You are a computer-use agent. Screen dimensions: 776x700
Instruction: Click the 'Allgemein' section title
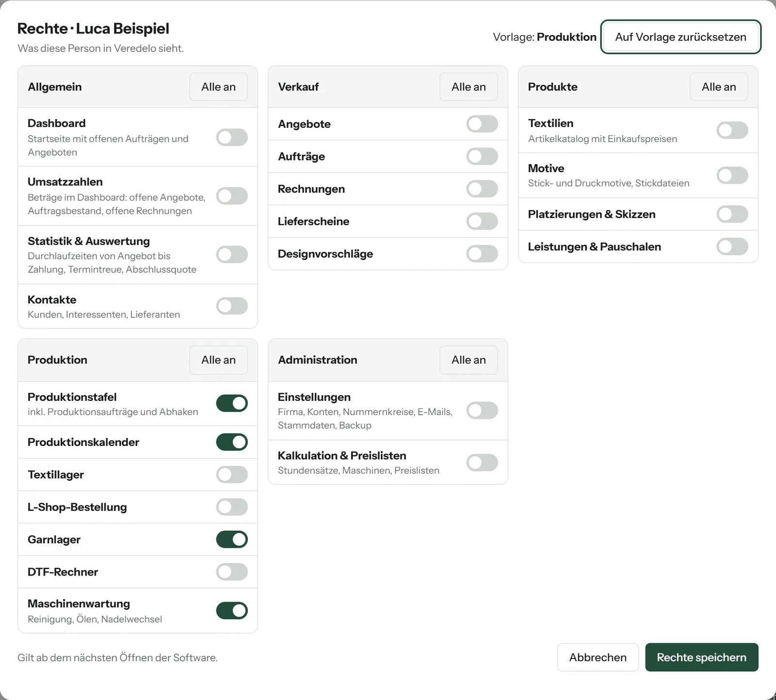point(55,87)
